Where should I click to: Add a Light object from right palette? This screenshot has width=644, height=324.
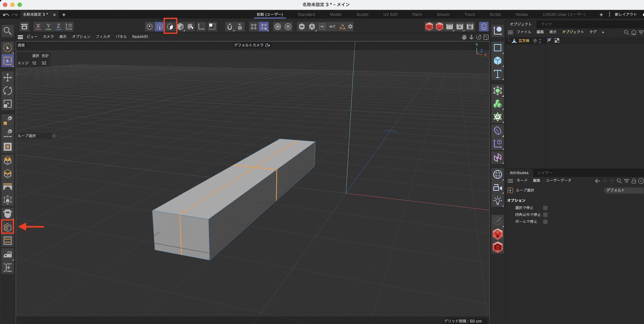[x=497, y=201]
